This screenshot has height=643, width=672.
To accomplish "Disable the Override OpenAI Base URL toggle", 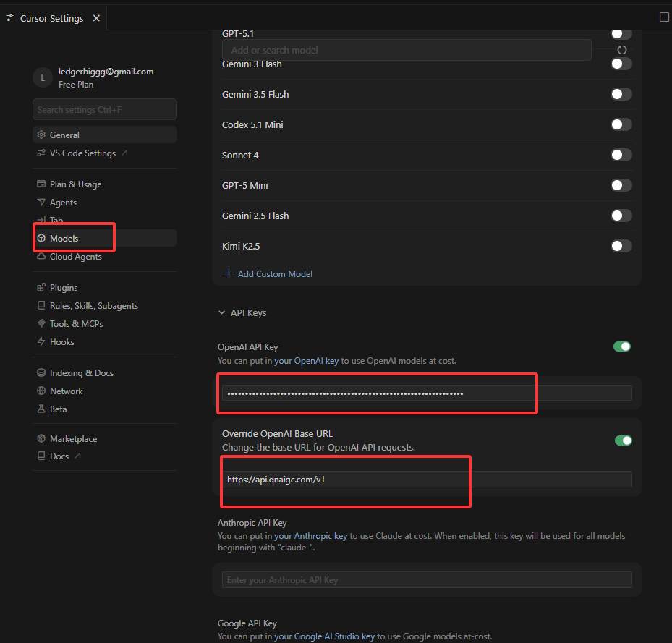I will coord(623,440).
